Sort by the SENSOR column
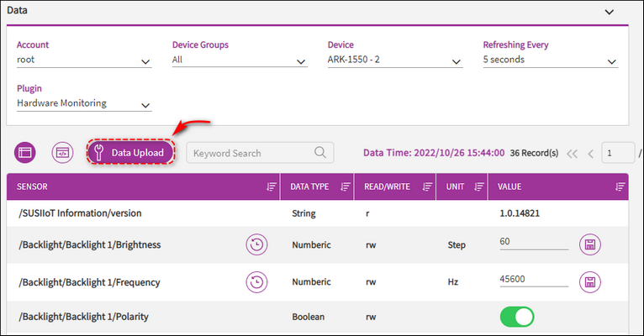Viewport: 644px width, 336px height. (x=271, y=187)
